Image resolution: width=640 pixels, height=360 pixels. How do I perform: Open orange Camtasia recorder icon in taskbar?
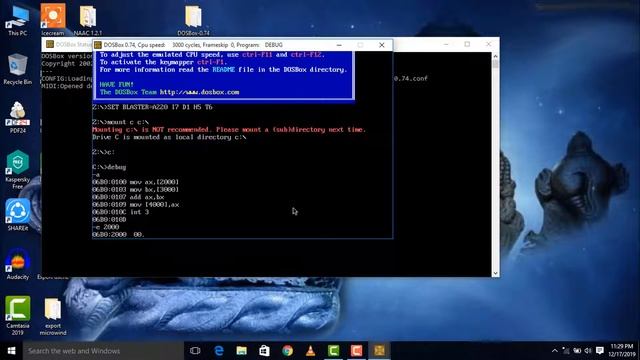click(356, 351)
